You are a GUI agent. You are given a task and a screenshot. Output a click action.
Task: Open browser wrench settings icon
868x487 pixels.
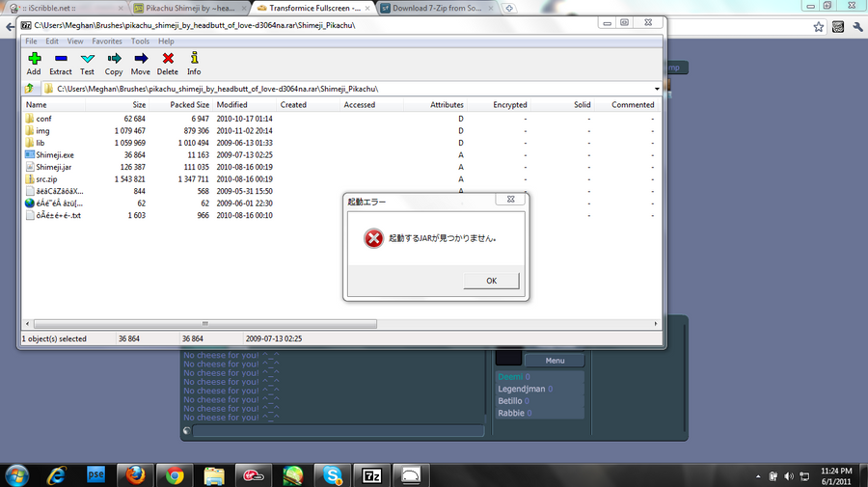point(857,27)
